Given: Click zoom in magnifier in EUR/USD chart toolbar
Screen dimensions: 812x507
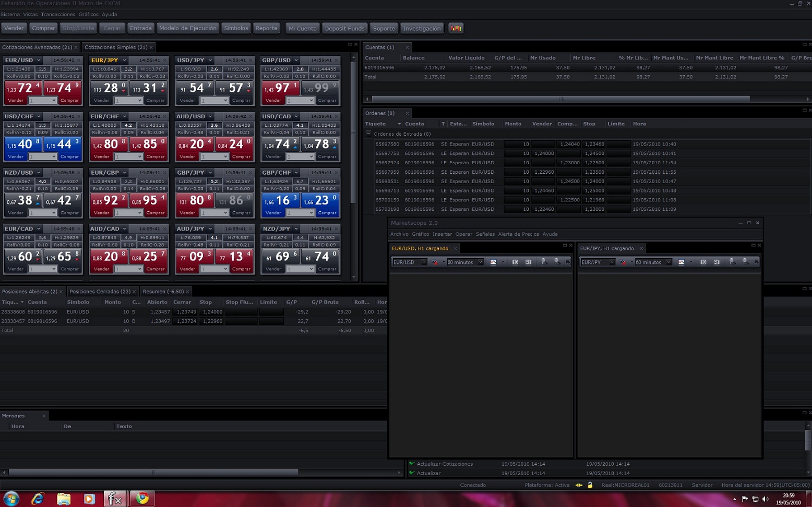Looking at the screenshot, I should [x=543, y=262].
